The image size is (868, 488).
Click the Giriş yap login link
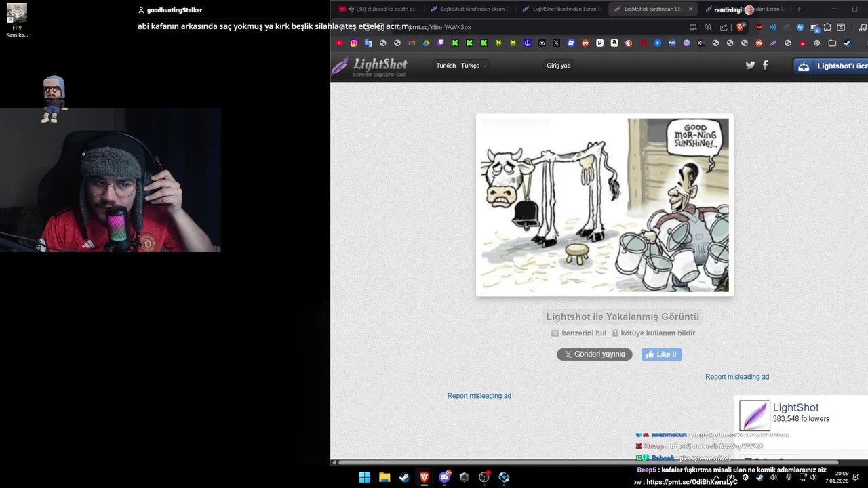tap(559, 66)
